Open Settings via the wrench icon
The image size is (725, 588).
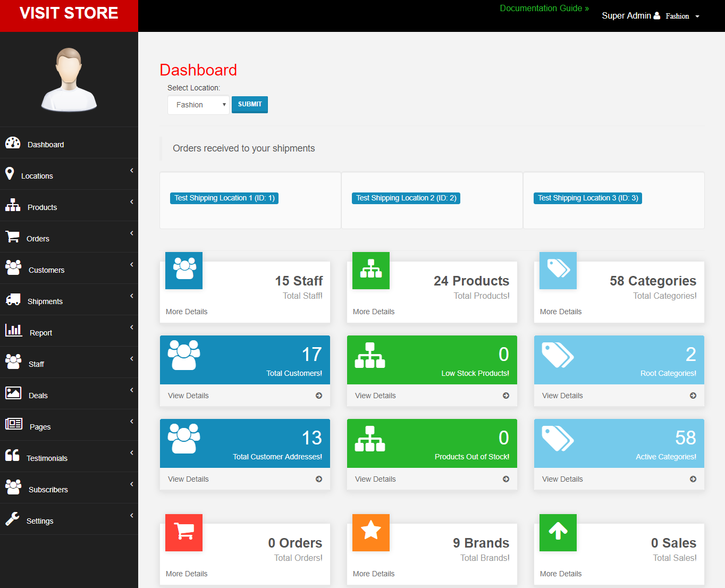coord(13,519)
